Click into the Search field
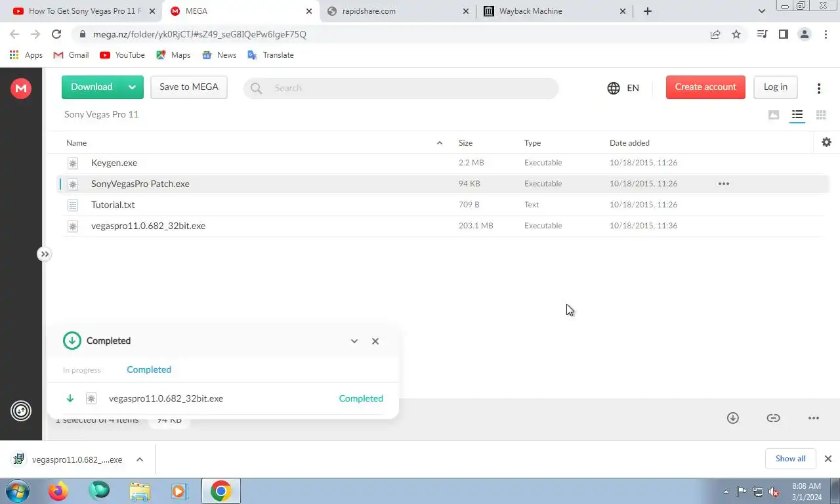This screenshot has width=840, height=504. (401, 88)
